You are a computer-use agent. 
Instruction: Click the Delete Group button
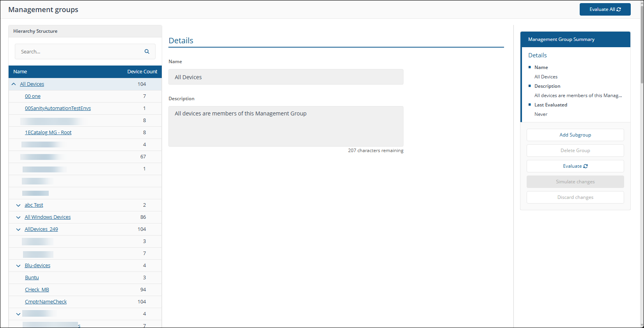(x=575, y=151)
